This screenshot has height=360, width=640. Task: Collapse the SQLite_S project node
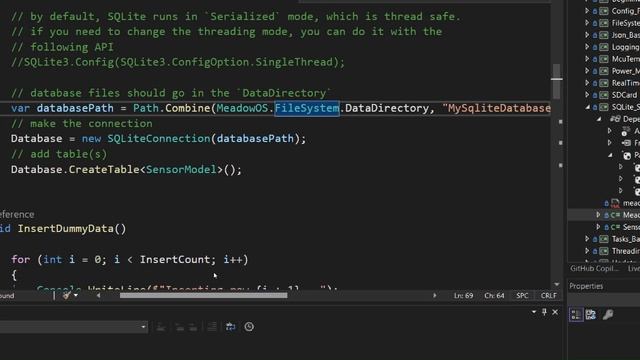pos(587,107)
